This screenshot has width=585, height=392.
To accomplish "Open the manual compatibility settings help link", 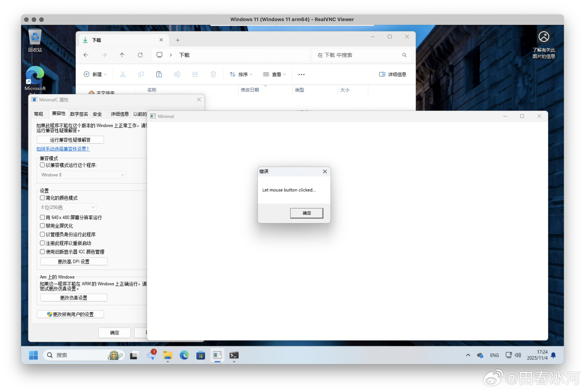I will (63, 149).
